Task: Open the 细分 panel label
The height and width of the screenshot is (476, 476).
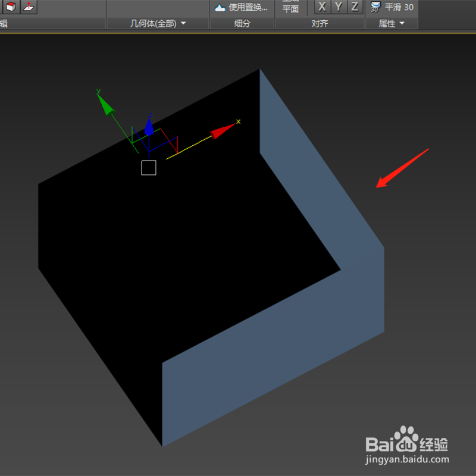Action: pyautogui.click(x=242, y=23)
